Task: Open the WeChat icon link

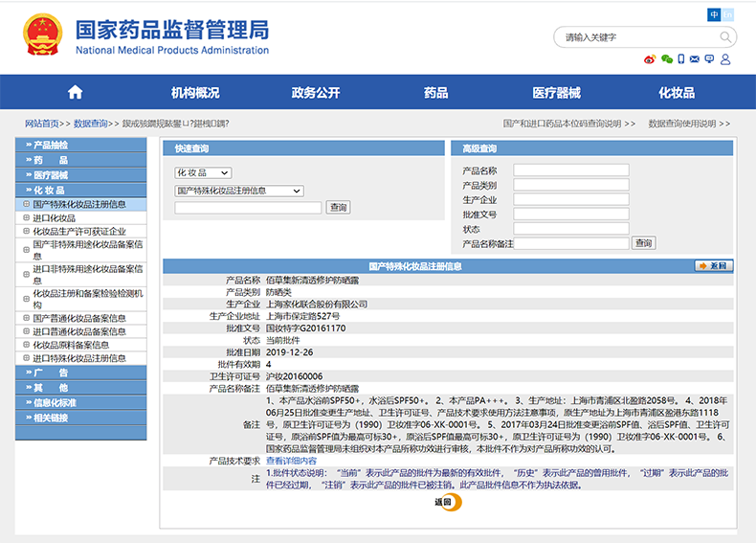Action: pyautogui.click(x=667, y=59)
